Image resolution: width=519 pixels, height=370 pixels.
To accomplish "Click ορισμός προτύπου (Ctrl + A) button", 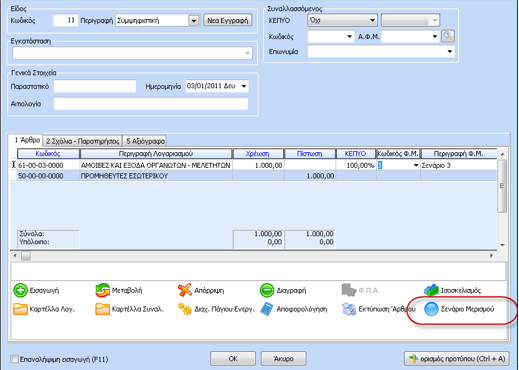I will click(x=457, y=359).
